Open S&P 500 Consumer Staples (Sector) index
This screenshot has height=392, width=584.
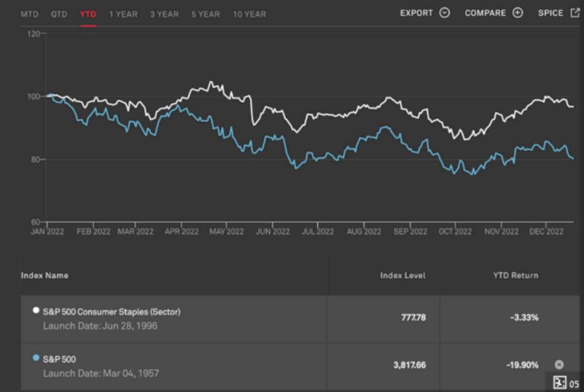pos(112,312)
